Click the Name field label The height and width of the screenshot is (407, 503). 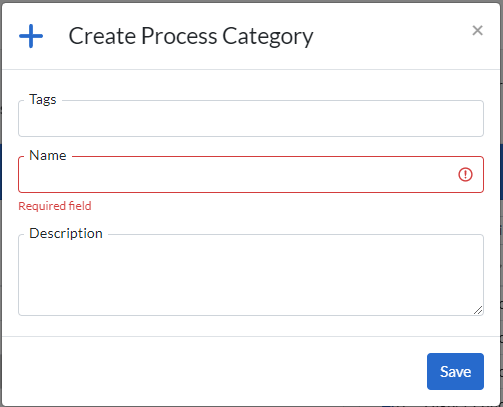pyautogui.click(x=48, y=155)
